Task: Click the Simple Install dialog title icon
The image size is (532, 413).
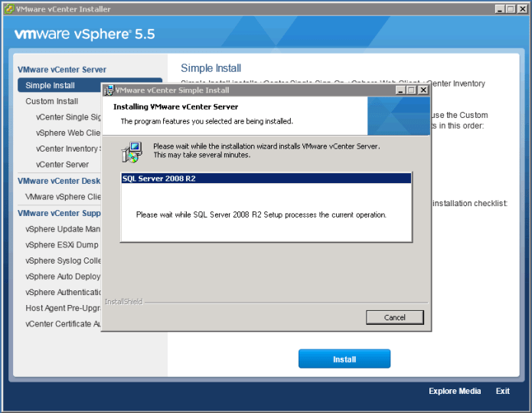Action: 109,90
